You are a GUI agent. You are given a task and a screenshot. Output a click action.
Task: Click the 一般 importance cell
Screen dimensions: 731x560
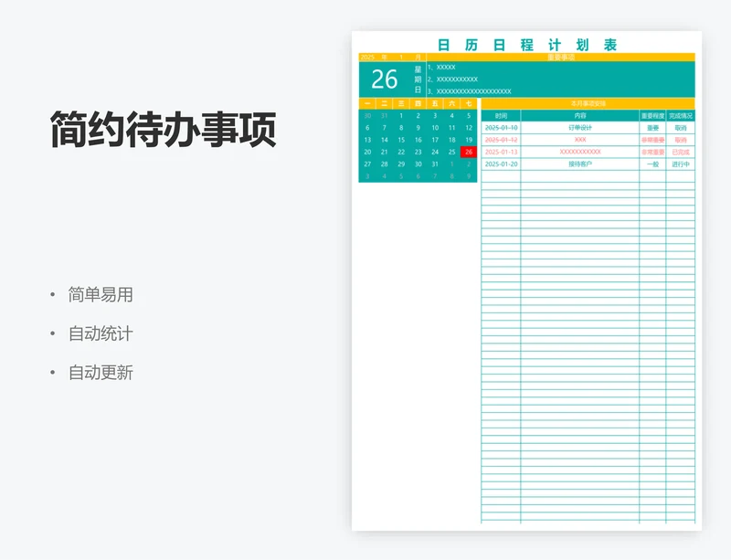pyautogui.click(x=652, y=164)
